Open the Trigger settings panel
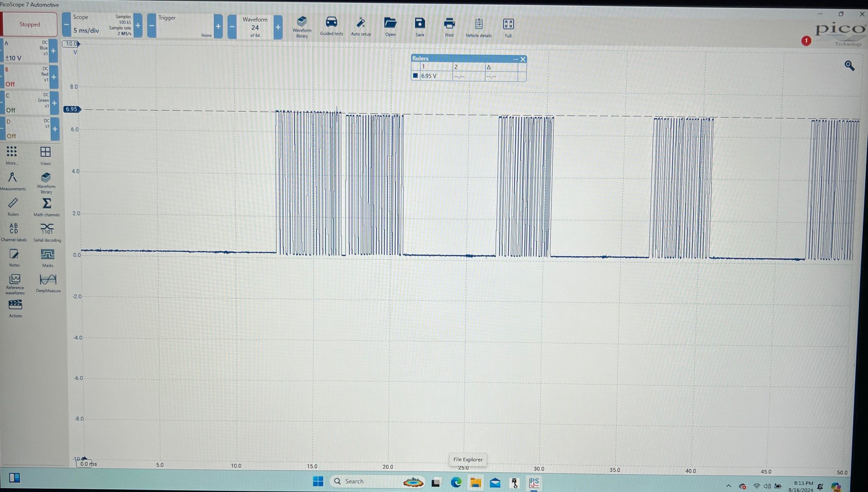 tap(184, 26)
